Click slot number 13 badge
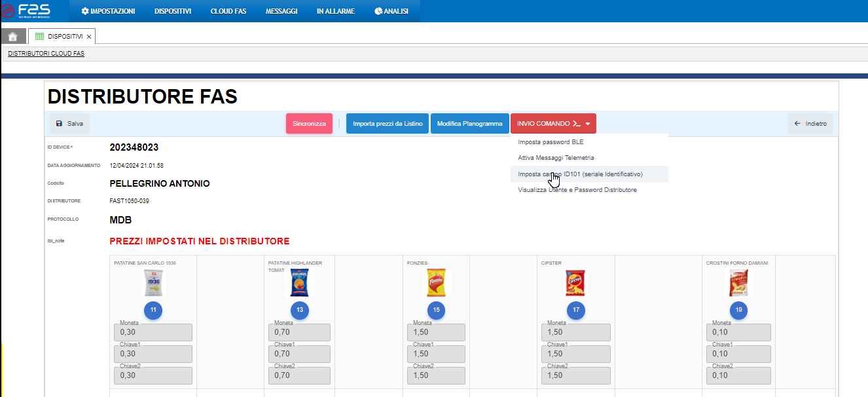 [299, 310]
